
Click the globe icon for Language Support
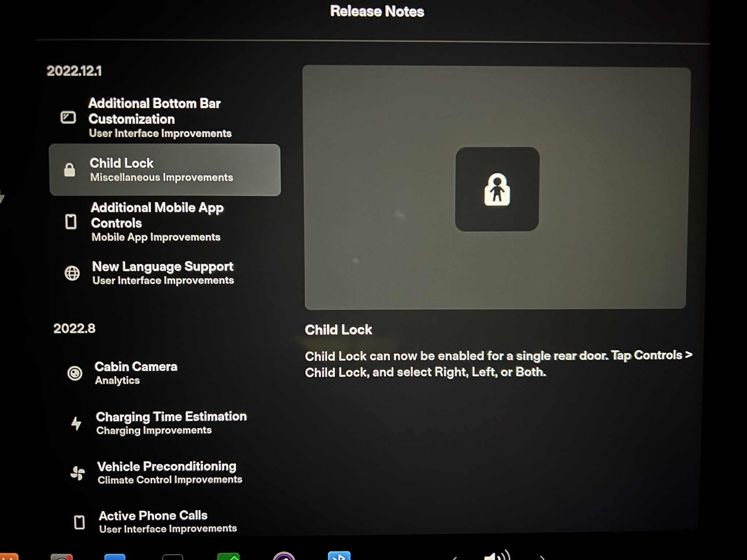[72, 273]
